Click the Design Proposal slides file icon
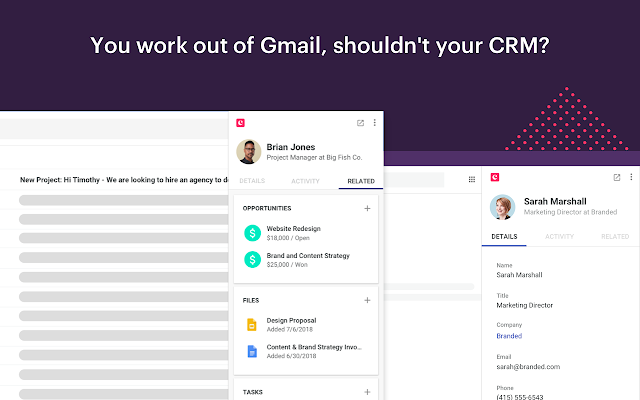The image size is (640, 400). (x=252, y=324)
